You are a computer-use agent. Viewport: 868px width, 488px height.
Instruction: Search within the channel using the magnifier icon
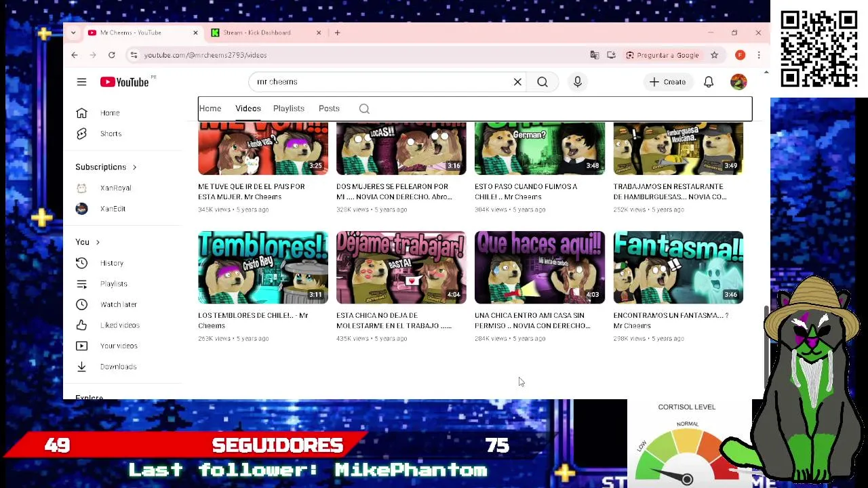[364, 108]
